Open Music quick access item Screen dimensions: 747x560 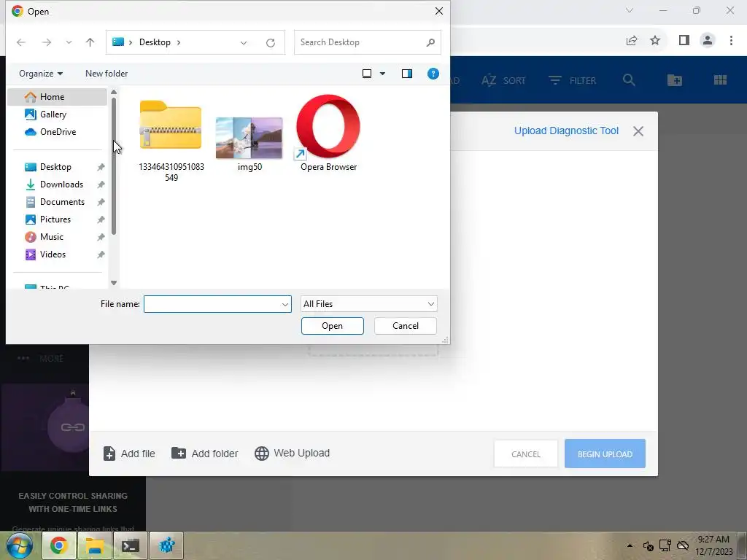[x=52, y=237]
